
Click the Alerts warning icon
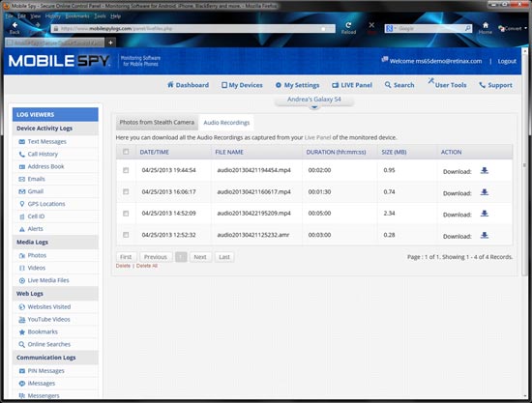21,229
